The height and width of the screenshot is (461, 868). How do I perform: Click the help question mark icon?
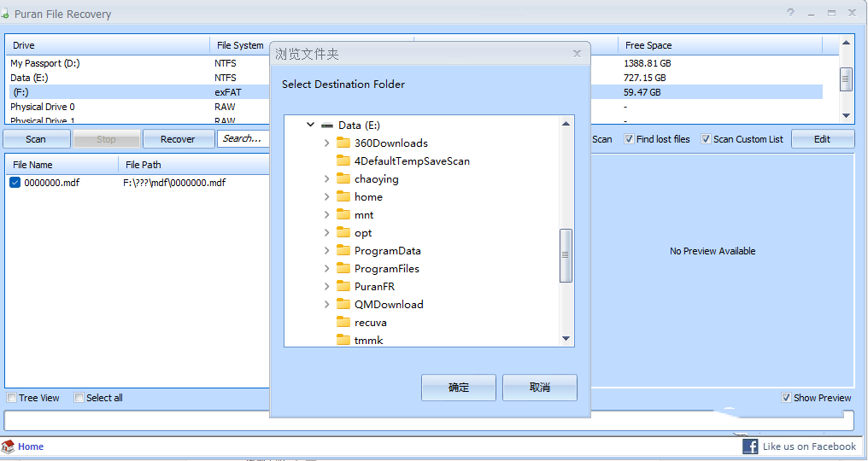click(x=790, y=13)
